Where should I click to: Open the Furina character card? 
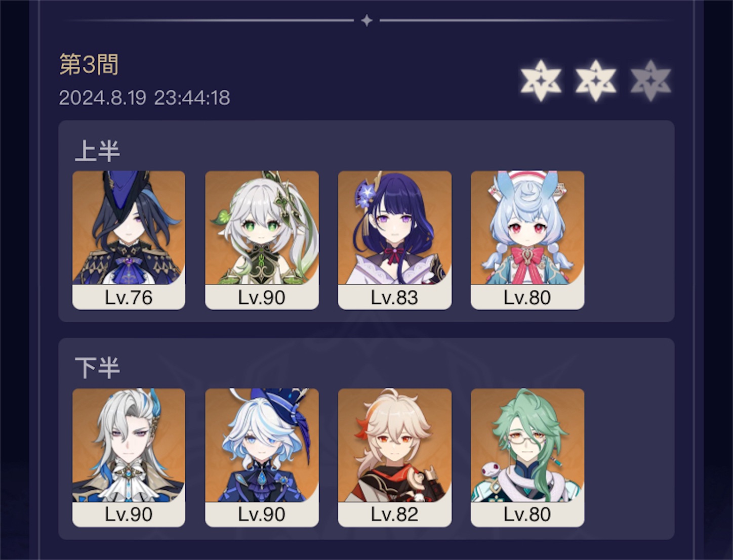tap(262, 458)
